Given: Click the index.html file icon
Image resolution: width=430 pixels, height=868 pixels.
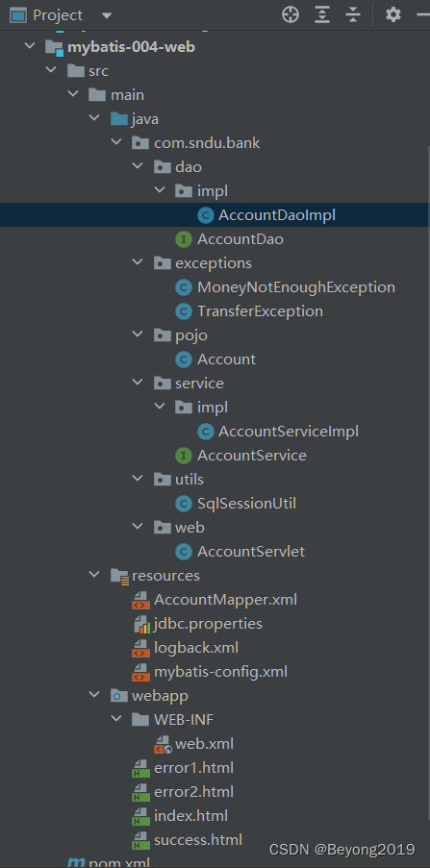Looking at the screenshot, I should pos(140,816).
